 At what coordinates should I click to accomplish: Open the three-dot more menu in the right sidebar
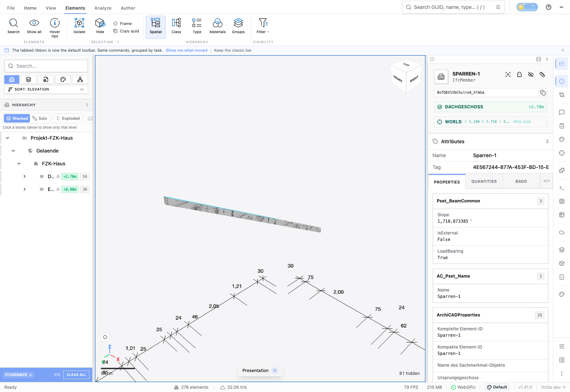tap(562, 373)
